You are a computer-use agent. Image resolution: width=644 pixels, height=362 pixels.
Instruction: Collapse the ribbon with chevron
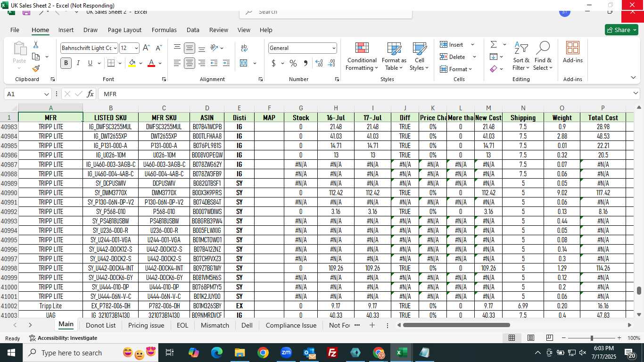click(633, 78)
